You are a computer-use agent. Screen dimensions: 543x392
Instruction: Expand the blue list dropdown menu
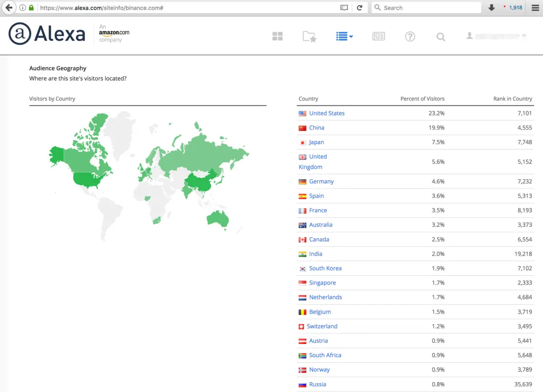click(x=344, y=37)
